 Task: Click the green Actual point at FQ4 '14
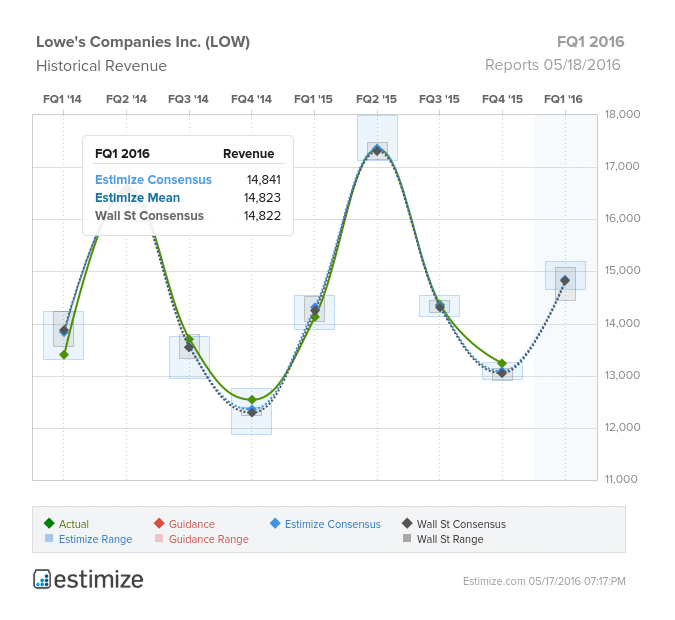[252, 400]
